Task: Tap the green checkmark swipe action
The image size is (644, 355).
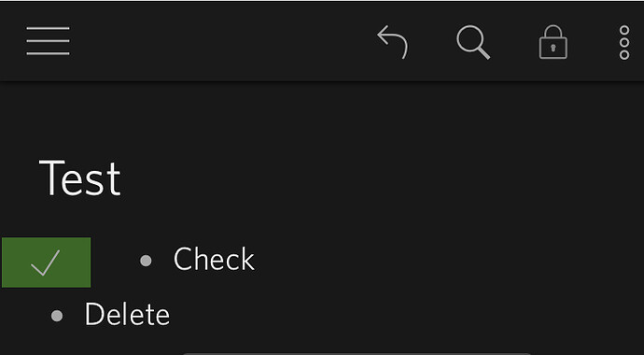Action: (x=46, y=263)
